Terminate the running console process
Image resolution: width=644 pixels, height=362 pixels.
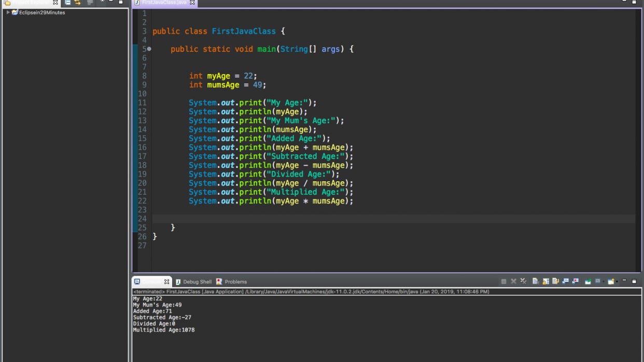[503, 281]
